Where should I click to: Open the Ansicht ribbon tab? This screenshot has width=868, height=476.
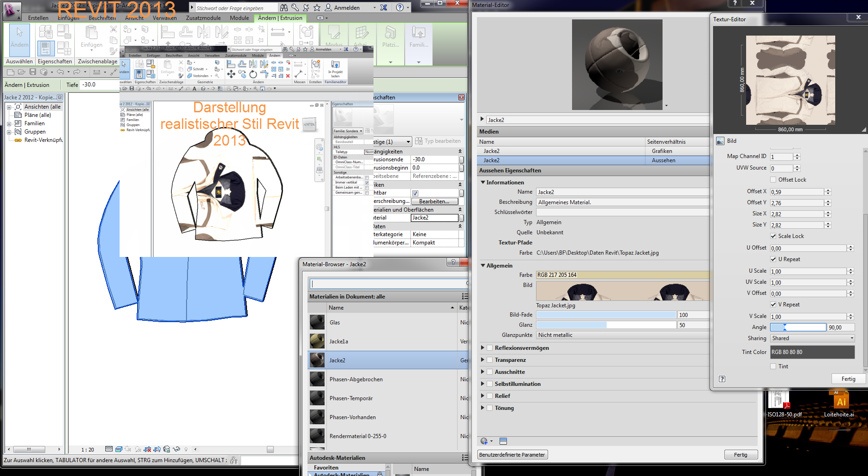134,18
